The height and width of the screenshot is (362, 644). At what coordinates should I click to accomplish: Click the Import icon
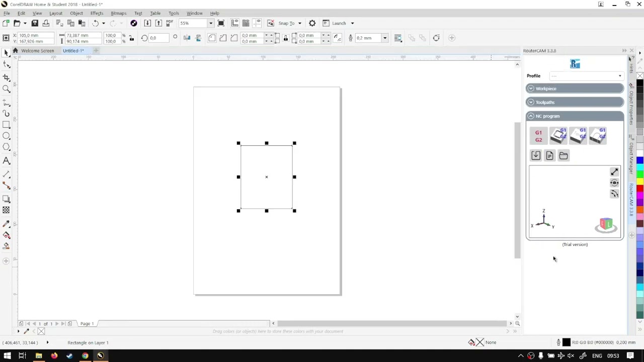(x=147, y=23)
